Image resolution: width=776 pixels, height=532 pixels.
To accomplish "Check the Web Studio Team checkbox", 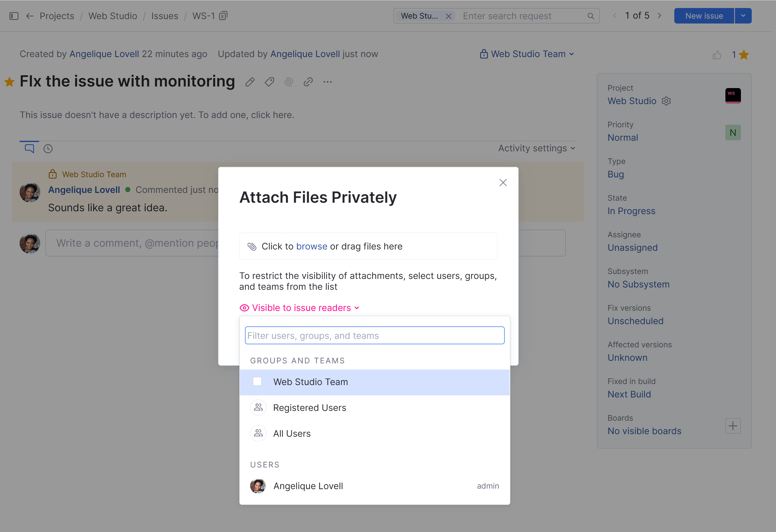I will (x=257, y=381).
